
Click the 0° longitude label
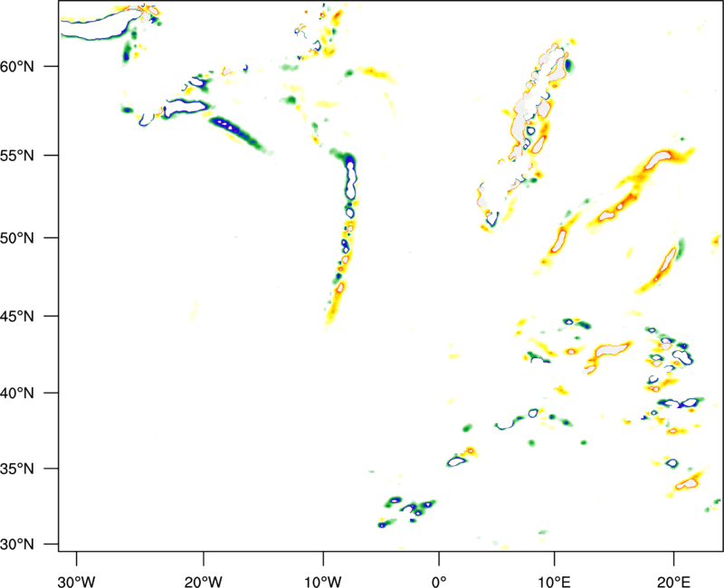439,582
